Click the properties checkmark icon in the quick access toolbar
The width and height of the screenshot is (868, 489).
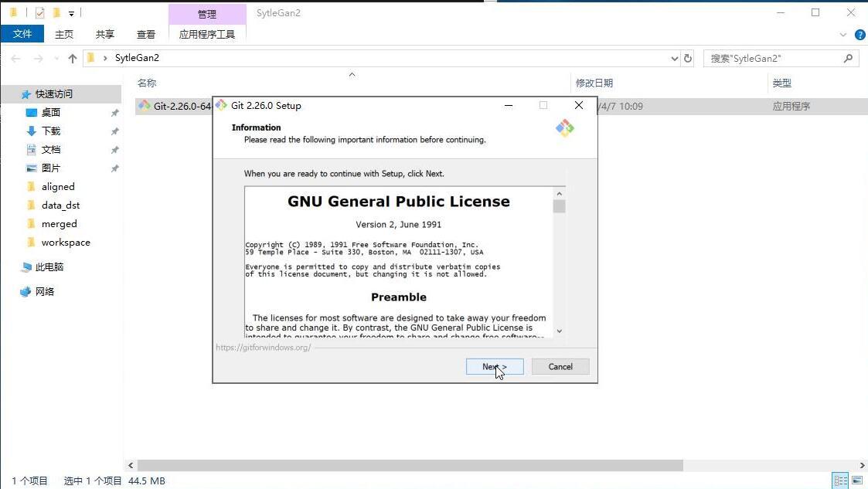[x=40, y=12]
